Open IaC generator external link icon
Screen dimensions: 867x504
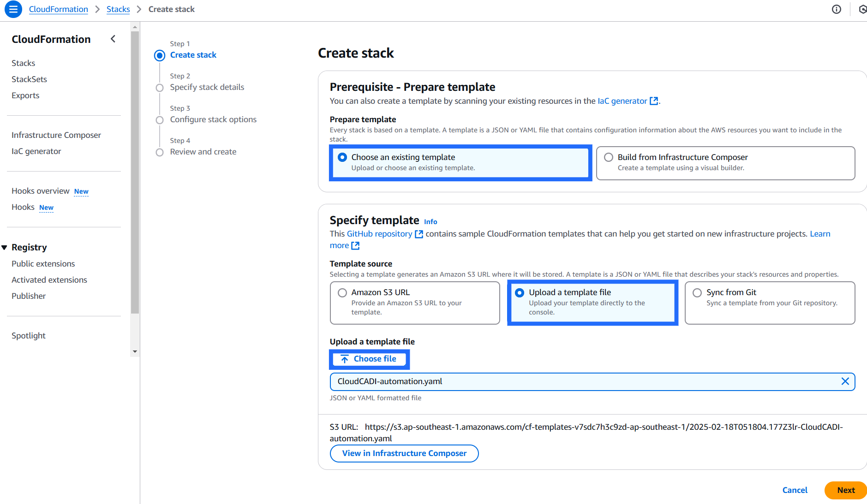coord(654,101)
